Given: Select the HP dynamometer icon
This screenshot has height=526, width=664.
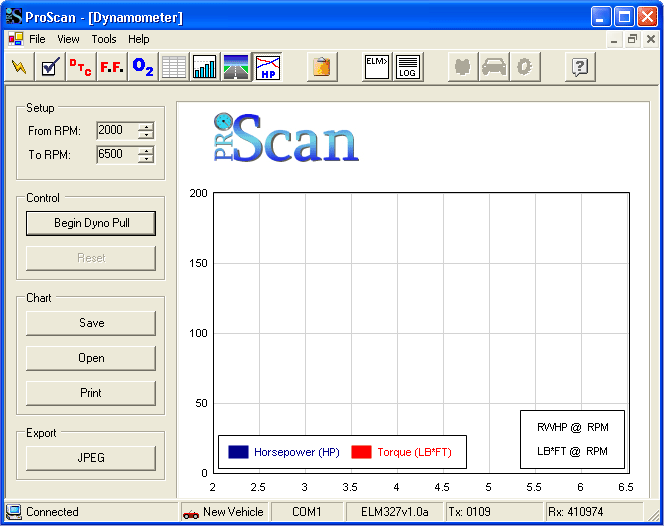Looking at the screenshot, I should pos(268,67).
